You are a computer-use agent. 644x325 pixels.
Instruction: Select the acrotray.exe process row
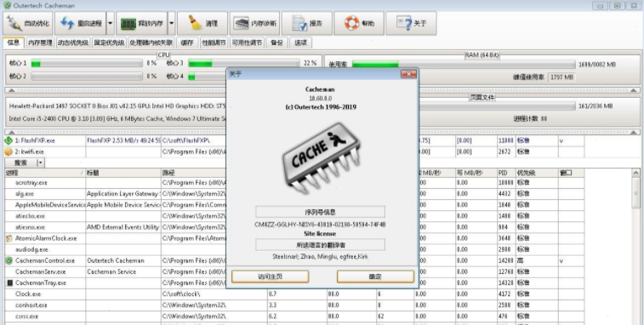coord(294,182)
